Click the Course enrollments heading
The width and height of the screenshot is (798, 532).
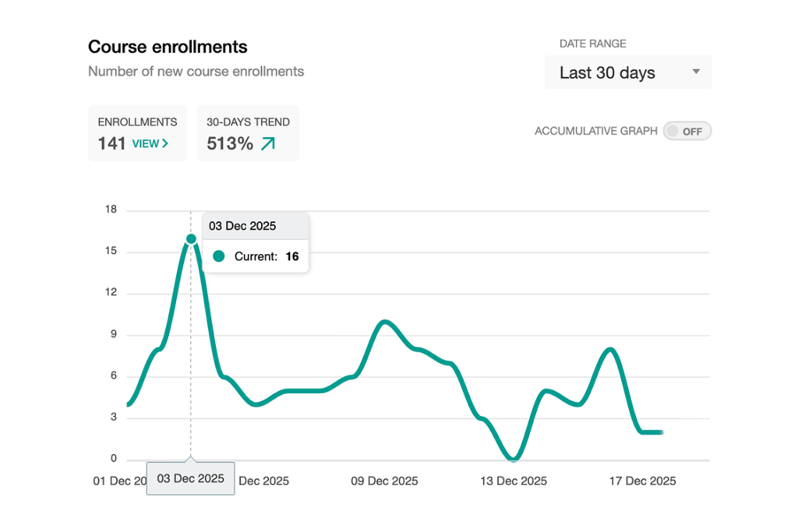point(168,47)
